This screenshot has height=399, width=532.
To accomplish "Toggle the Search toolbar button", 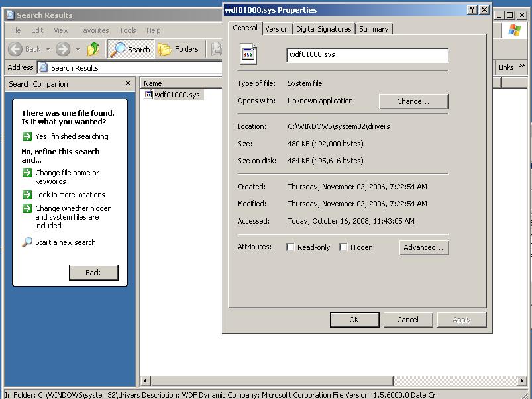I will pos(131,49).
